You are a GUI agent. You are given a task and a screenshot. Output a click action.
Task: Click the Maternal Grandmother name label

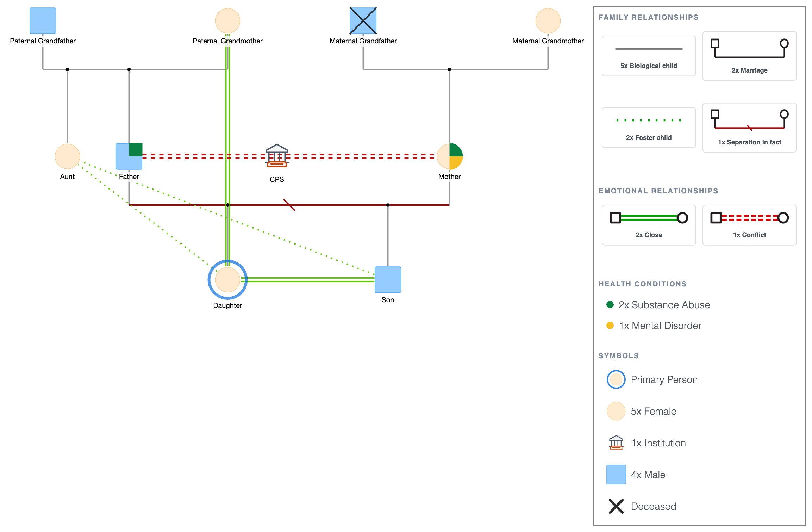[x=548, y=41]
